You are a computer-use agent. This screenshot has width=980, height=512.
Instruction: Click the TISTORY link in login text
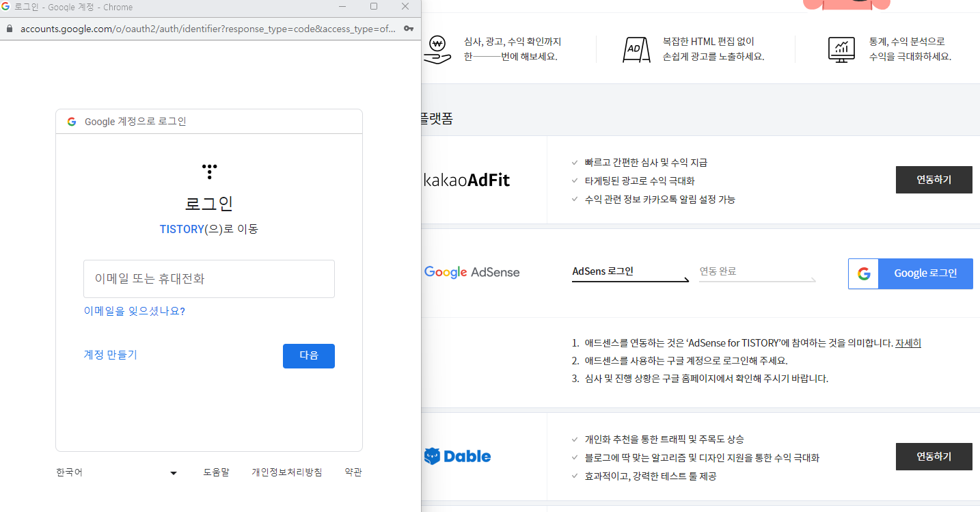182,230
